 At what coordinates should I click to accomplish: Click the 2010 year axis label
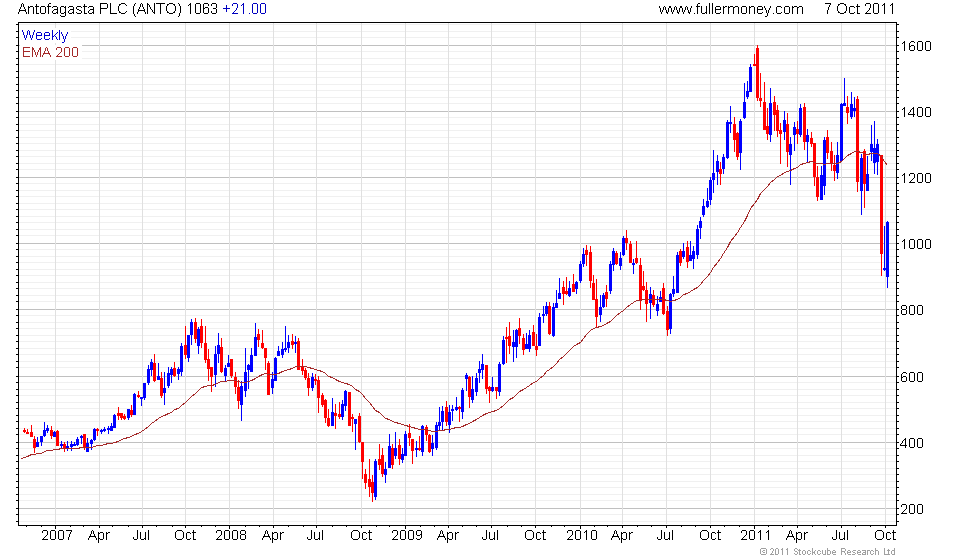click(582, 536)
